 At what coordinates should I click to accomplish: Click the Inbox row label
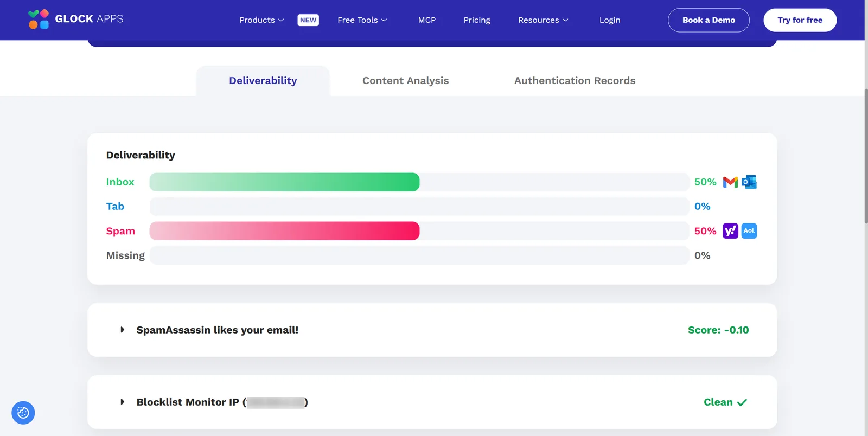pos(120,182)
